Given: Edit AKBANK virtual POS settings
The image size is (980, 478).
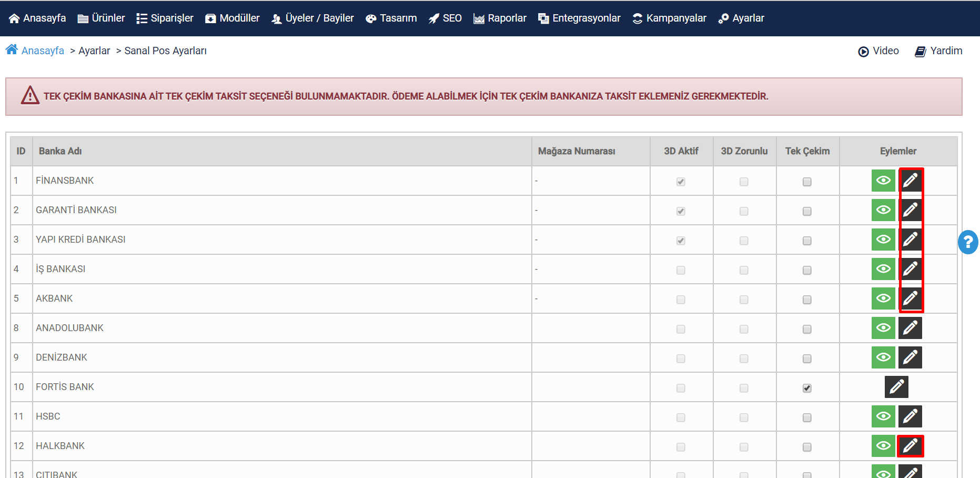Looking at the screenshot, I should [x=911, y=298].
